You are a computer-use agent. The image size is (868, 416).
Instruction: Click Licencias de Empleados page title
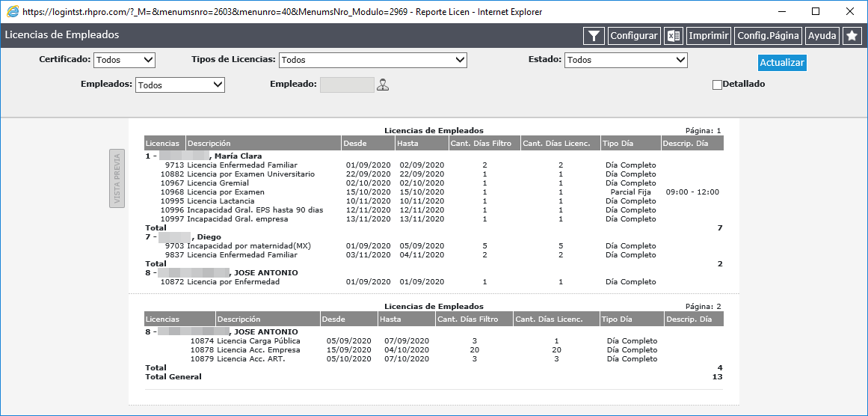click(61, 35)
